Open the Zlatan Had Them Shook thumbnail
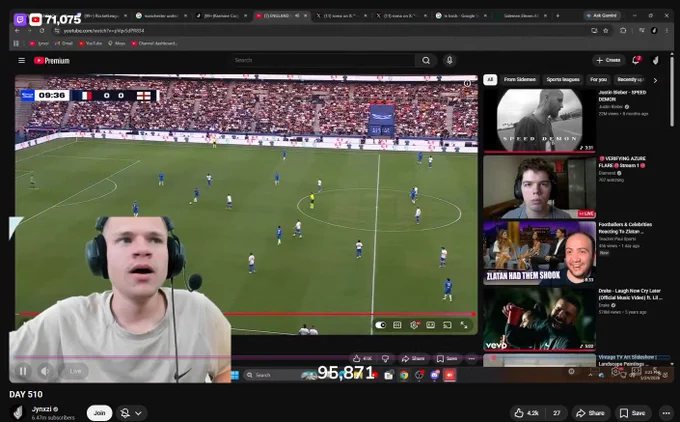 [x=539, y=253]
